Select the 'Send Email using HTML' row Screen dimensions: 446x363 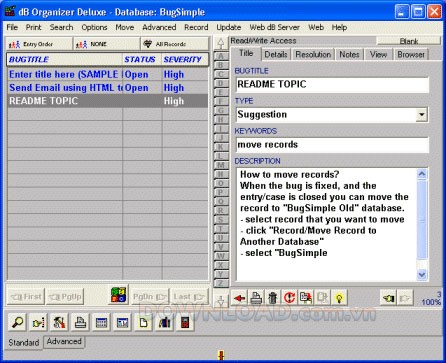pos(107,88)
